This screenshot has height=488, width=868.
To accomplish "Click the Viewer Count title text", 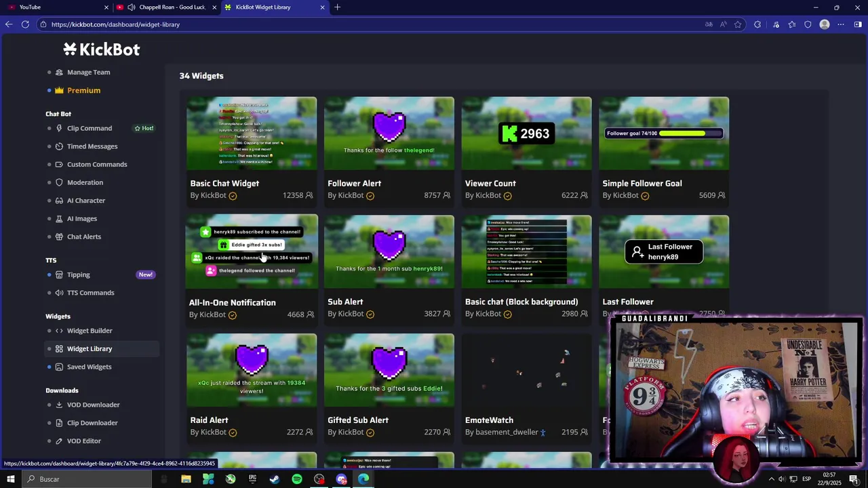I will (x=490, y=183).
